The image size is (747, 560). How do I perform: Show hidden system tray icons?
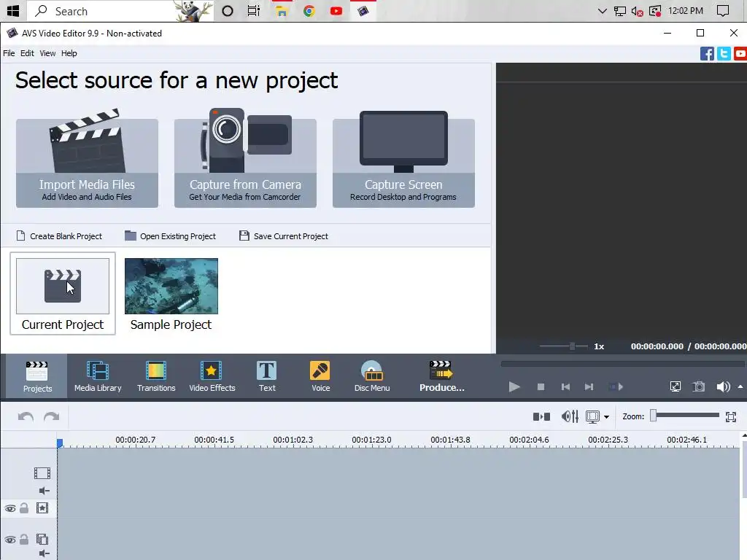pos(602,10)
